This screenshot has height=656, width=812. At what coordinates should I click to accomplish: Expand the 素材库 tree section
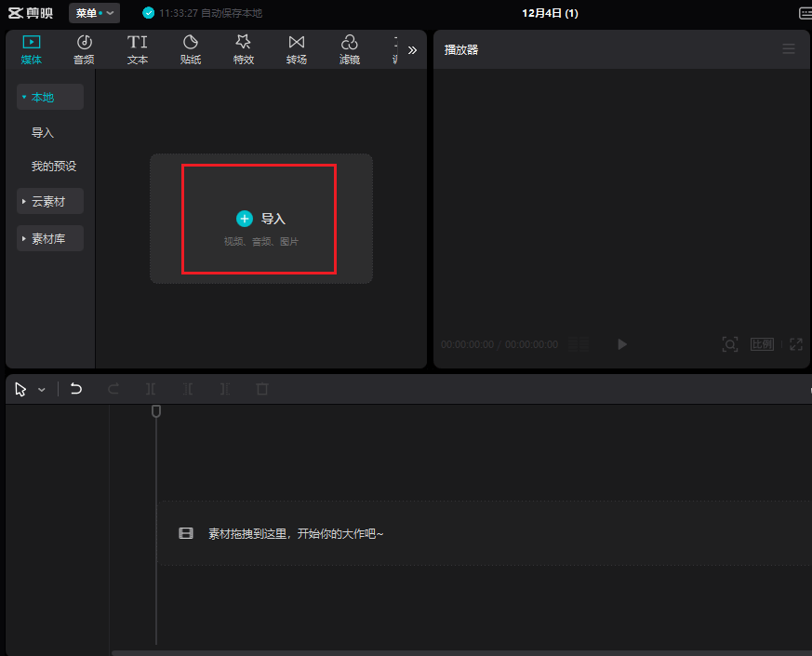50,238
